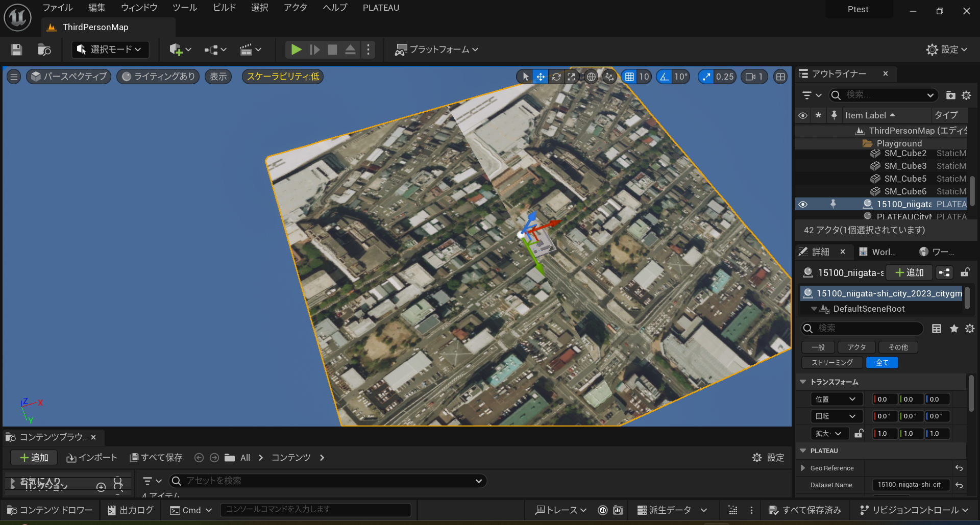The width and height of the screenshot is (980, 525).
Task: Open the PLATEAU menu in menu bar
Action: pos(381,8)
